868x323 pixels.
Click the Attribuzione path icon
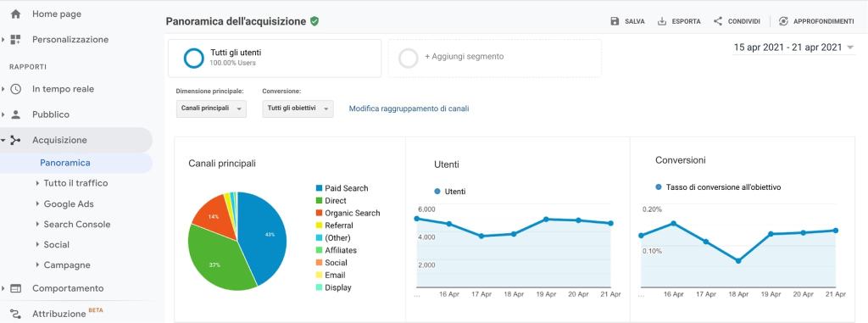[x=15, y=314]
